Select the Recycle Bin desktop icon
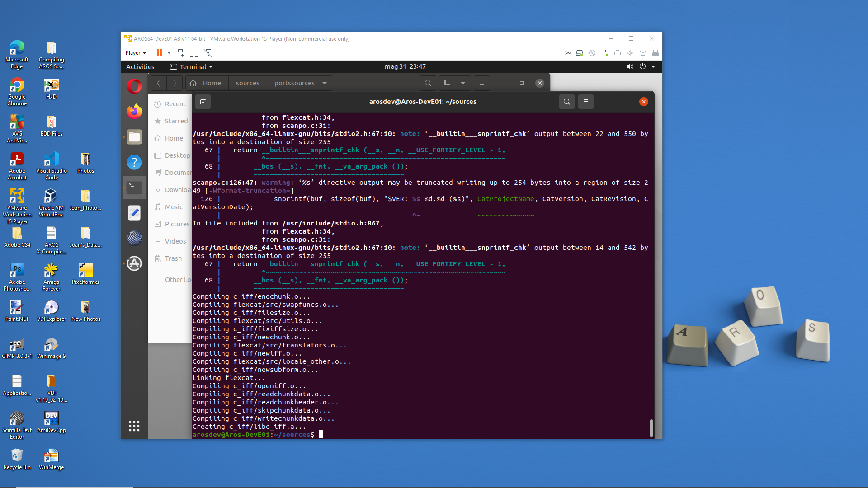This screenshot has width=868, height=488. 17,459
